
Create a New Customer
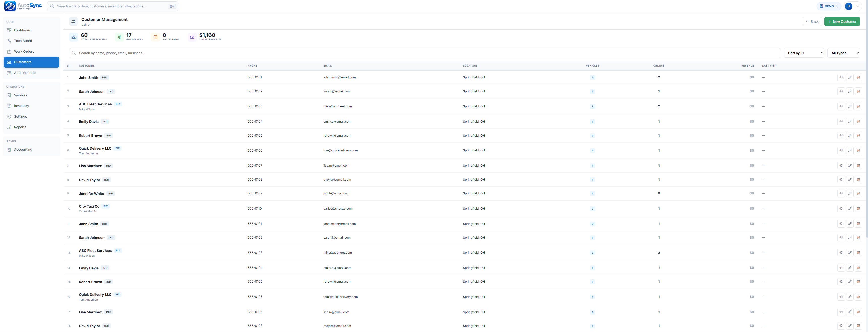tap(843, 21)
